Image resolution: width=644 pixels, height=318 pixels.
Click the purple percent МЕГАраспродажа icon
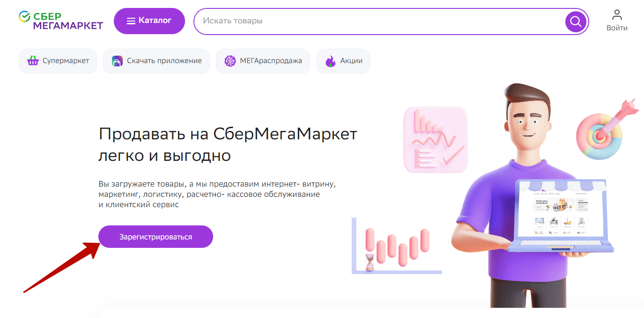click(229, 61)
